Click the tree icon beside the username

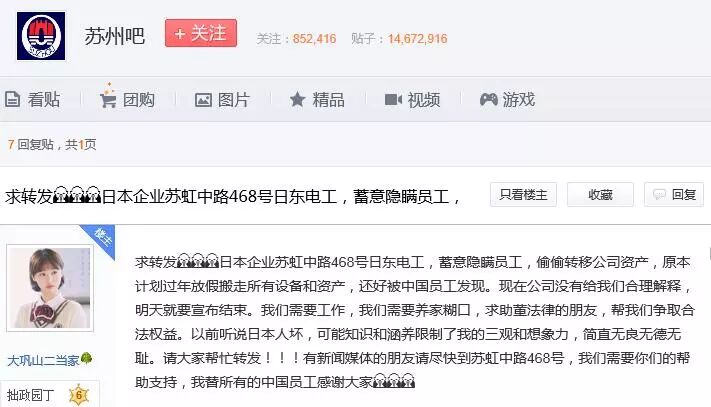pyautogui.click(x=86, y=359)
